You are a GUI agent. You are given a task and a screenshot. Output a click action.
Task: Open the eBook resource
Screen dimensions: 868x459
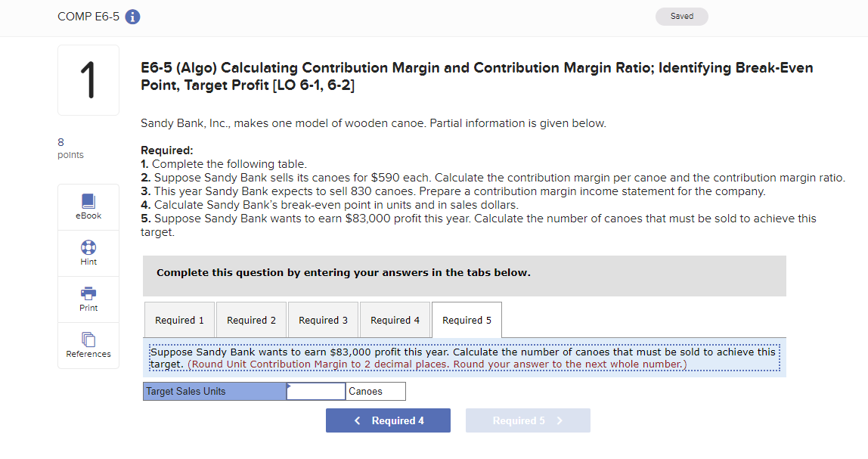[88, 206]
